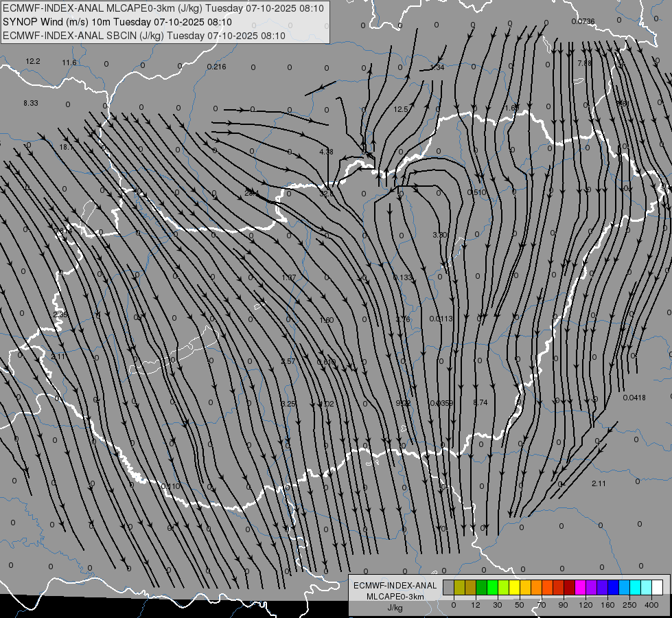Viewport: 672px width, 618px height.
Task: Click the legend tick label 250
Action: pos(629,605)
